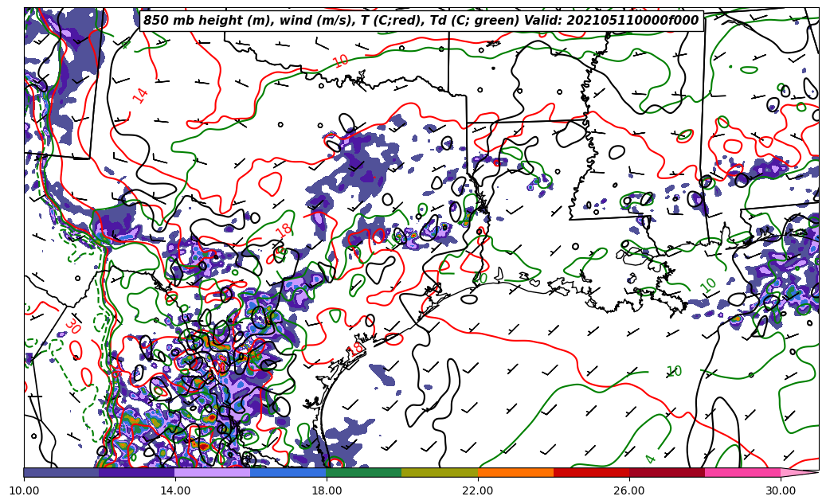The width and height of the screenshot is (826, 504).
Task: Click the 22.00 colorbar tick label
Action: click(478, 490)
